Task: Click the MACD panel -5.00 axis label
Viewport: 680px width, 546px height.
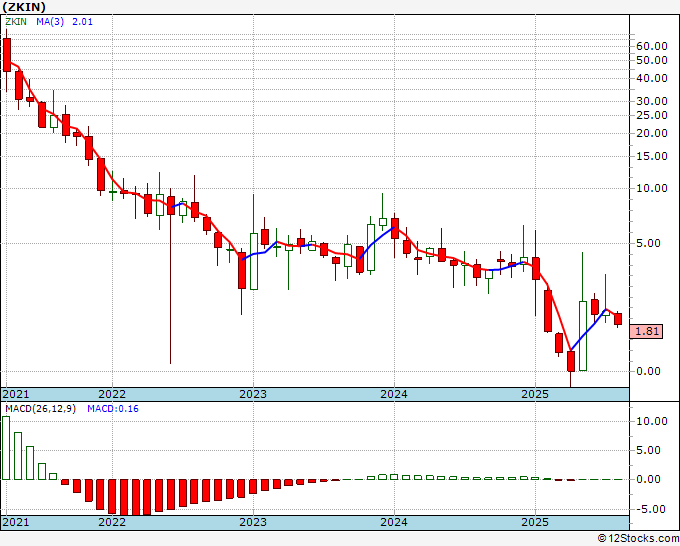Action: point(649,509)
